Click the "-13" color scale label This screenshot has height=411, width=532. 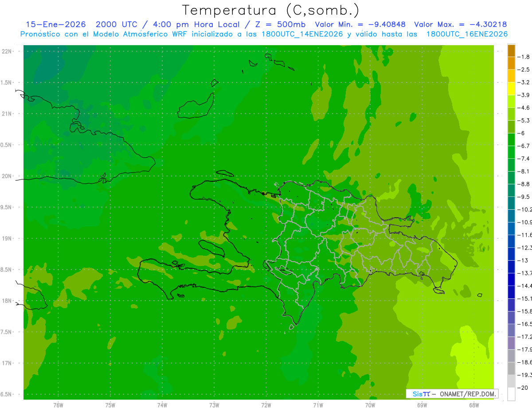pos(523,260)
